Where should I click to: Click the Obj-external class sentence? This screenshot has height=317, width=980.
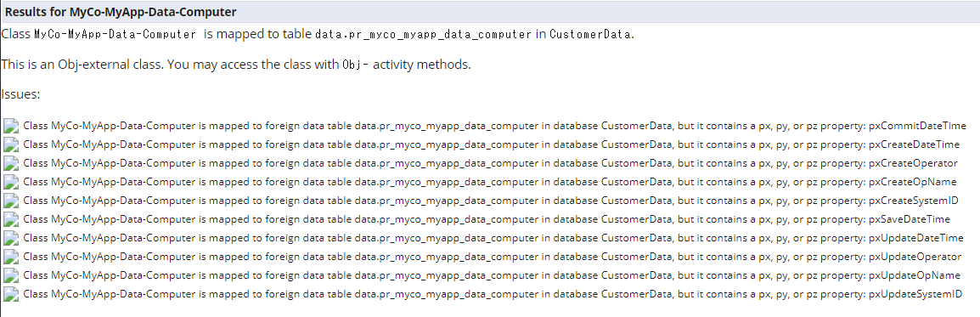tap(236, 65)
